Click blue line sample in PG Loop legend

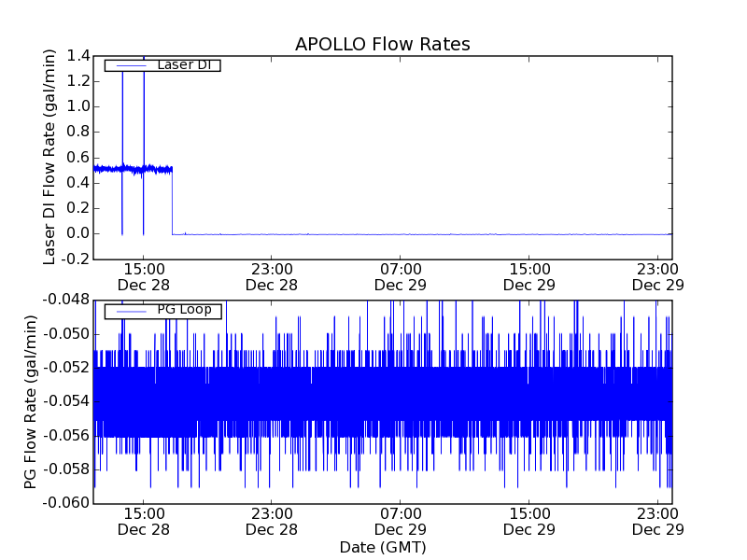pos(129,311)
